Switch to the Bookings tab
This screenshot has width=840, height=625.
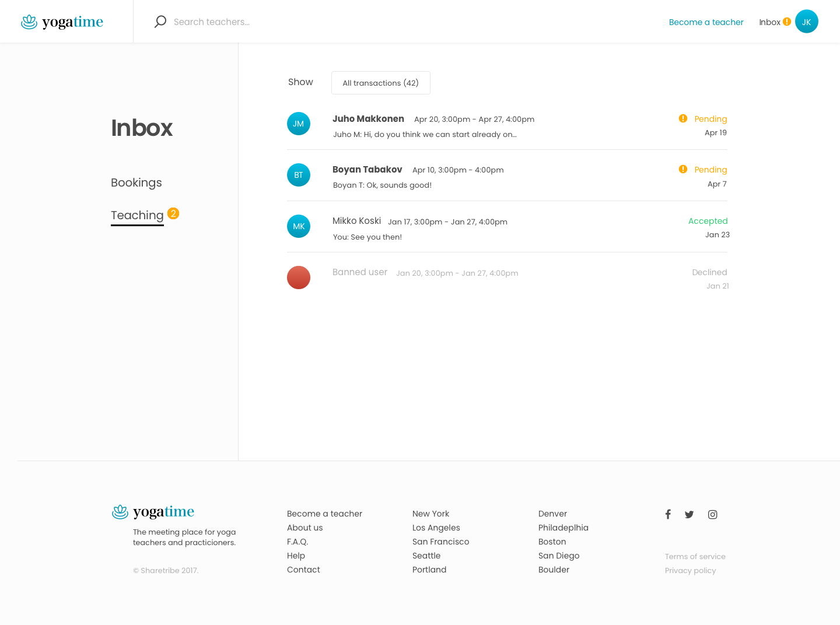[x=136, y=182]
